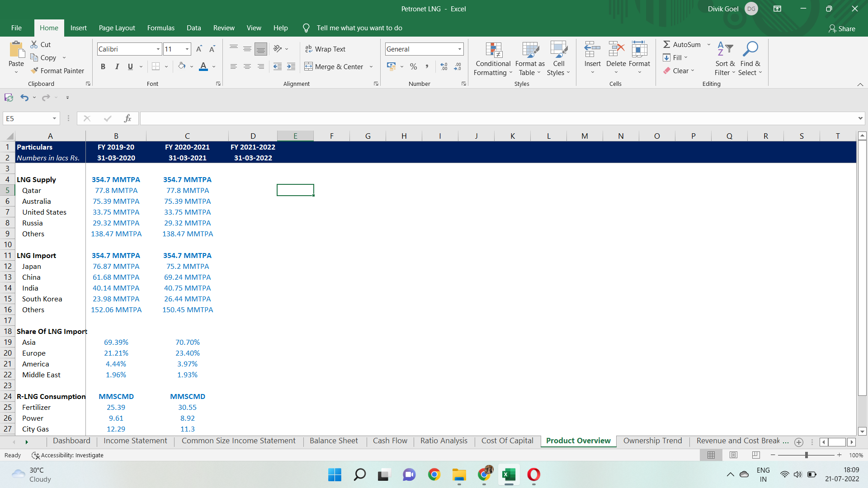The width and height of the screenshot is (868, 488).
Task: Open Conditional Formatting menu
Action: click(x=493, y=59)
